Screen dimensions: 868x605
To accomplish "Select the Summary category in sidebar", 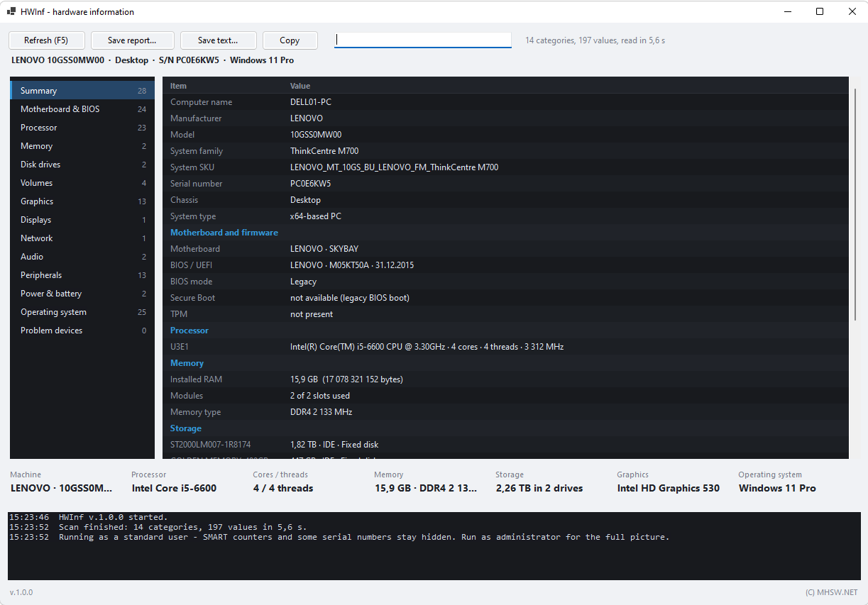I will pyautogui.click(x=82, y=90).
